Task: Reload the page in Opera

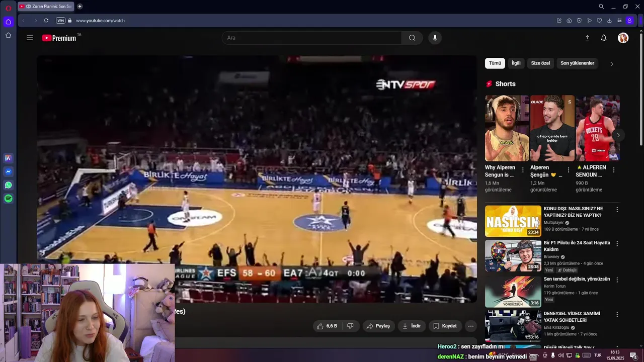Action: coord(46,21)
